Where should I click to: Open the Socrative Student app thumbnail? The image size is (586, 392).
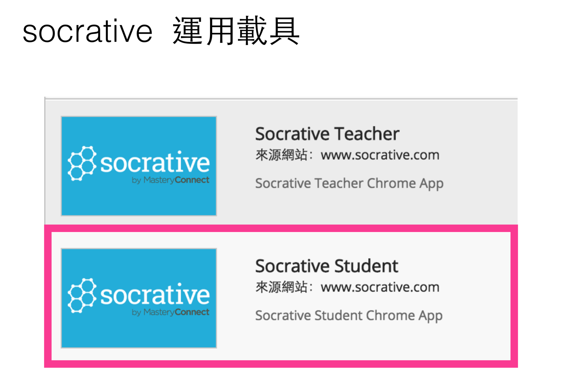click(x=139, y=298)
